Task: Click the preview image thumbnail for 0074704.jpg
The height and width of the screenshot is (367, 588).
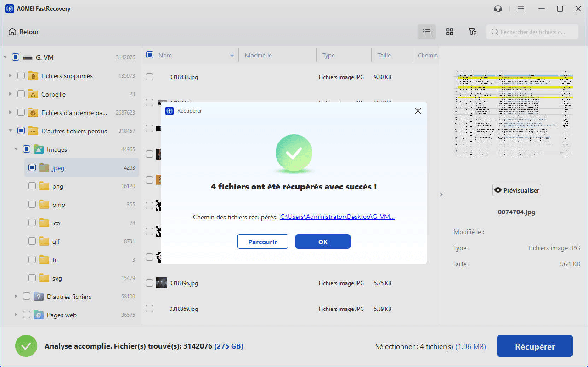Action: (x=513, y=113)
